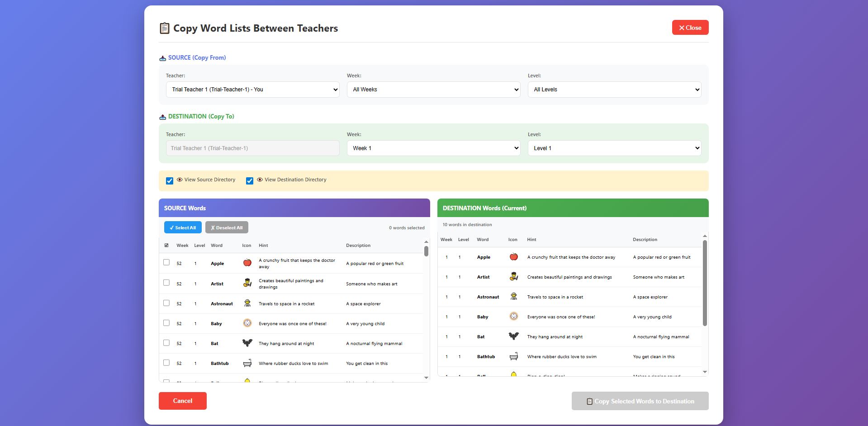Expand the source Week dropdown showing All Weeks
The width and height of the screenshot is (868, 426).
coord(433,90)
